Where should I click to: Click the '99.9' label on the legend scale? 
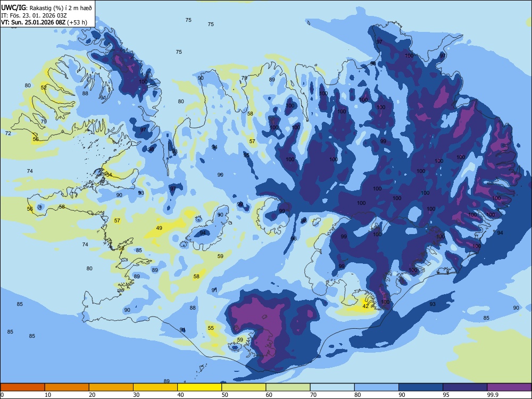[x=493, y=395]
